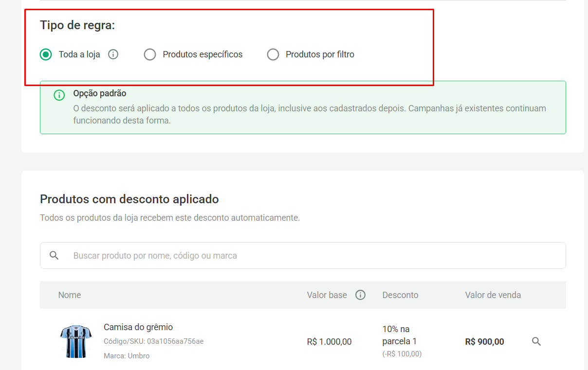Viewport: 588px width, 370px height.
Task: Click the Opção padrão notice title
Action: tap(100, 93)
